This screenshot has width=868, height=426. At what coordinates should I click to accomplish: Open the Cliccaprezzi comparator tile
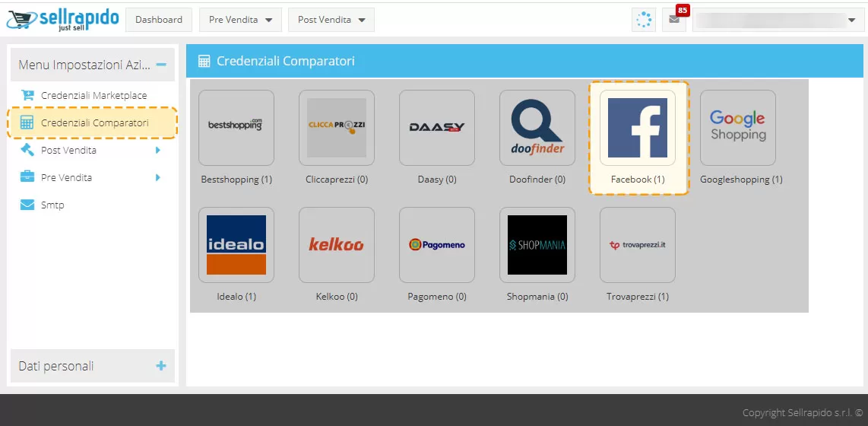point(337,128)
